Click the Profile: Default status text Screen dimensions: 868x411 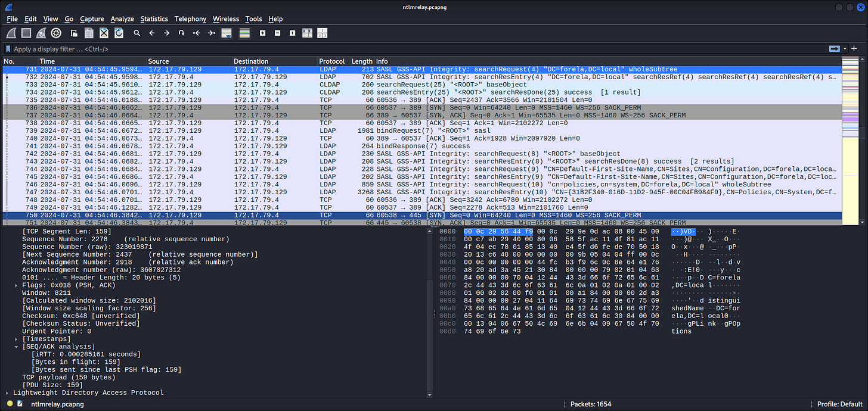tap(839, 404)
